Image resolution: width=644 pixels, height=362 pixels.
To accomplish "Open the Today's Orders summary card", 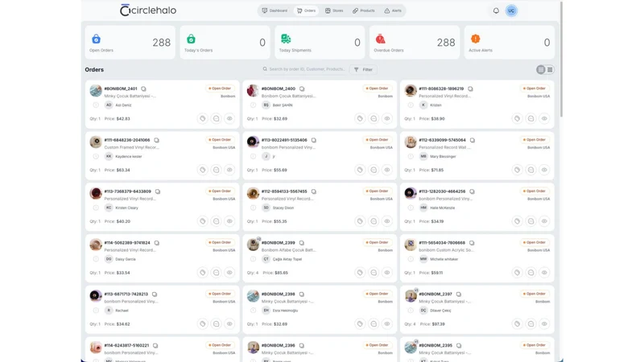I will 225,43.
